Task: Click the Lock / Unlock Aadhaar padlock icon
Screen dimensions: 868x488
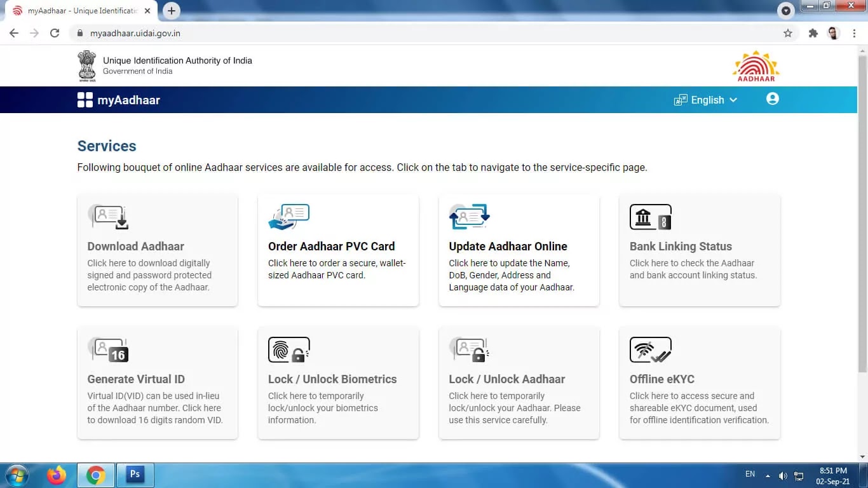Action: coord(470,350)
